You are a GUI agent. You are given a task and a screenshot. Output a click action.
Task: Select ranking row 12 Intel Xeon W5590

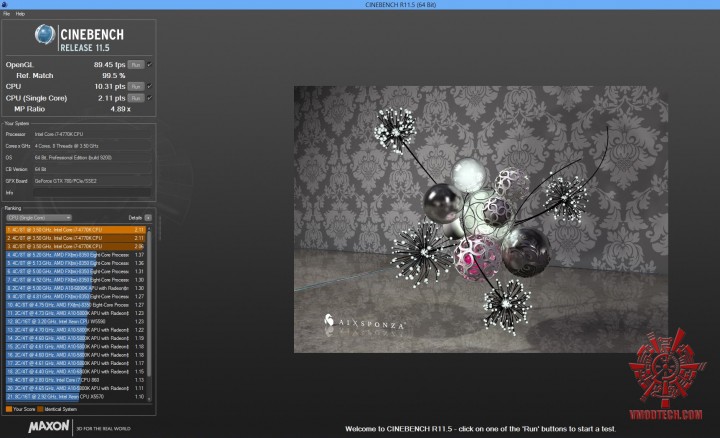click(76, 321)
